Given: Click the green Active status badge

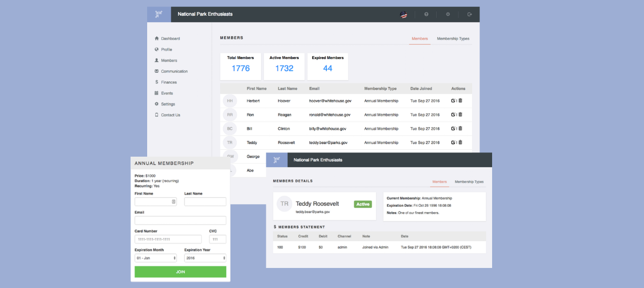Looking at the screenshot, I should pos(363,204).
